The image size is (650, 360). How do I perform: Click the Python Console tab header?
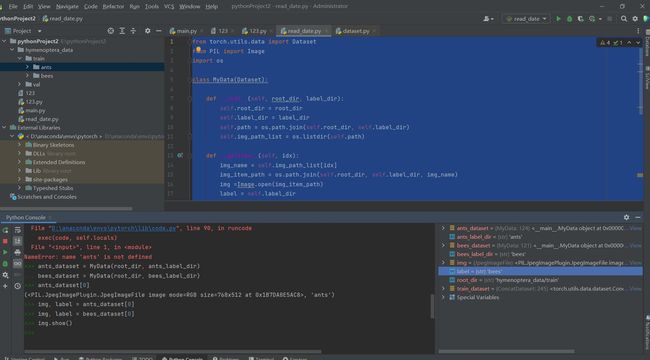[26, 217]
